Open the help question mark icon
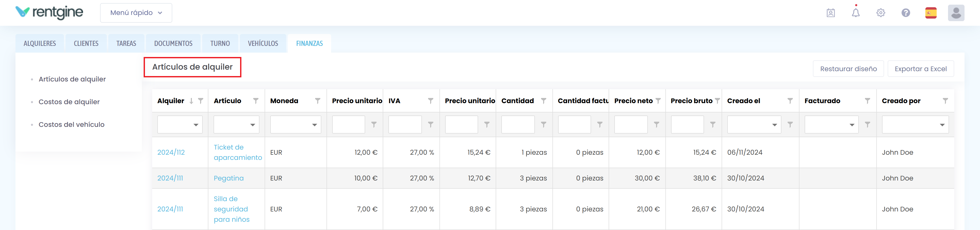Screen dimensions: 980x230 click(x=906, y=13)
